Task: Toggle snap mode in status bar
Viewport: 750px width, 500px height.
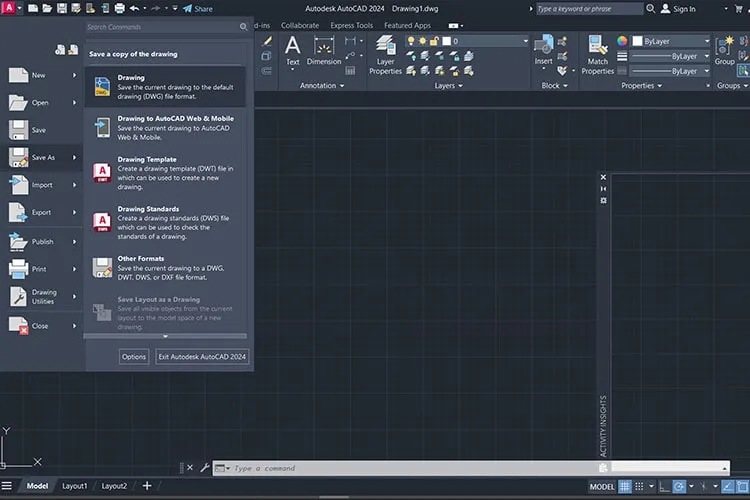Action: pos(639,487)
